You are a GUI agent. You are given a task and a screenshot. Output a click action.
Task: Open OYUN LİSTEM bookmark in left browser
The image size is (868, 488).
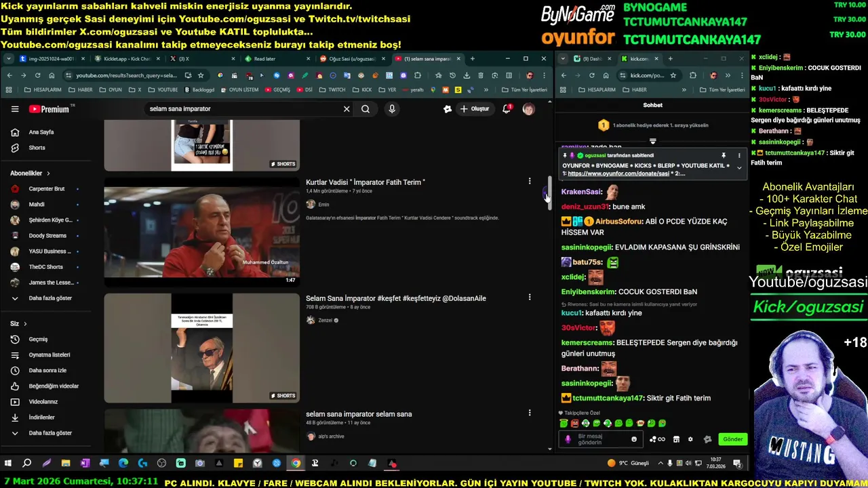point(239,89)
